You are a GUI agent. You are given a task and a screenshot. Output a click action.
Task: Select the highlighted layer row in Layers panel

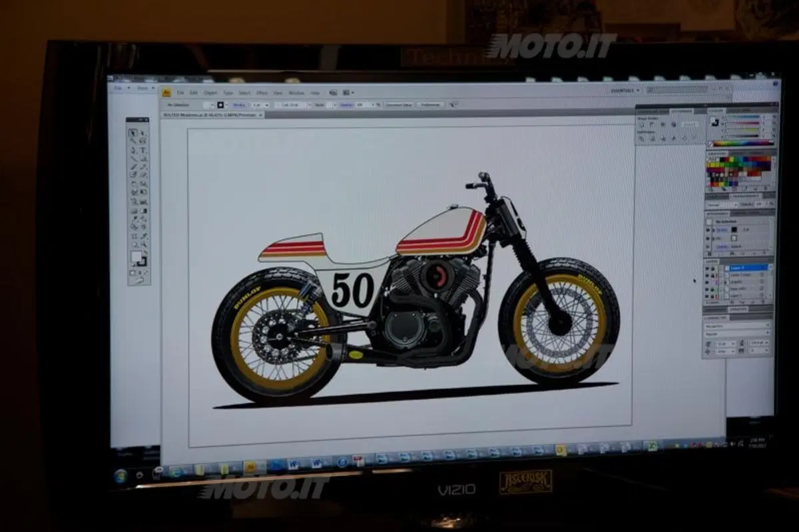click(746, 268)
